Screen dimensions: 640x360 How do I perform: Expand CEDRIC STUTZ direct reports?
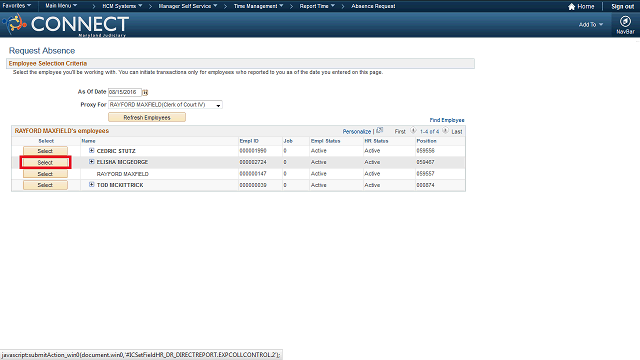[x=91, y=151]
